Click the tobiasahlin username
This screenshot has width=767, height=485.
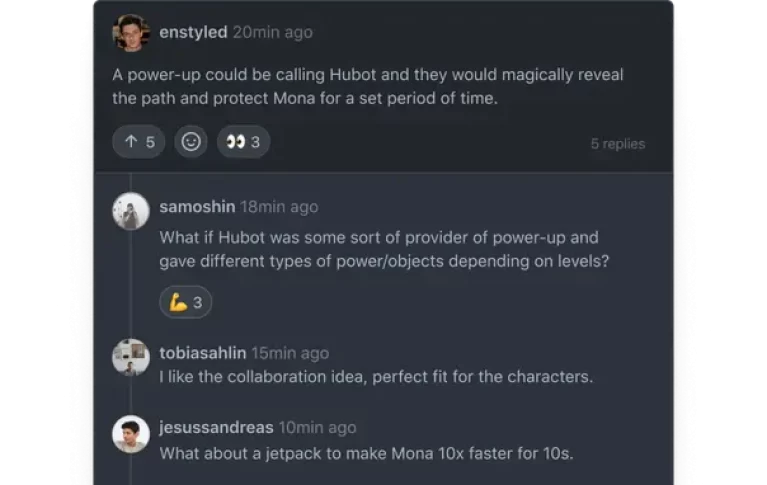point(203,353)
